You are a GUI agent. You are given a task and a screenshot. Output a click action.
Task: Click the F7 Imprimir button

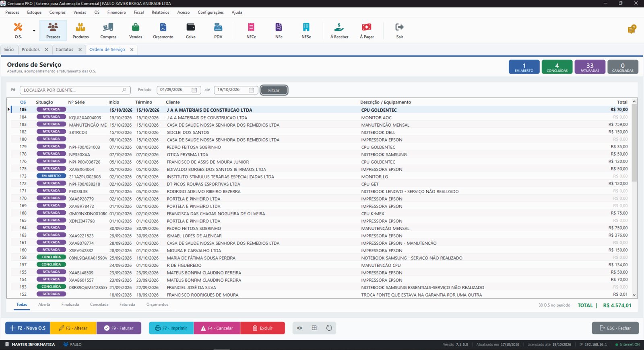point(171,328)
